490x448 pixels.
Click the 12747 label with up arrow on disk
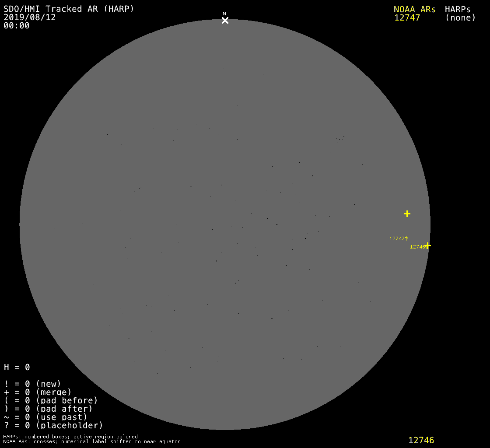[398, 238]
